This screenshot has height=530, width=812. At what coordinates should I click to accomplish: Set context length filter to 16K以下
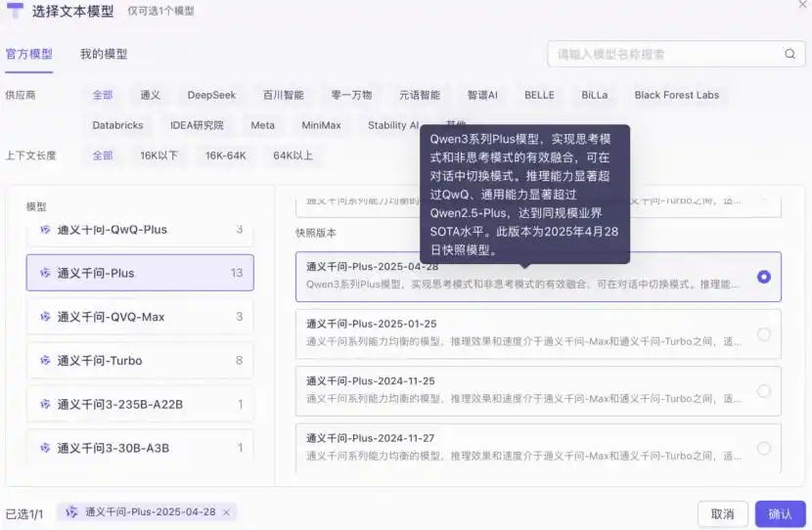[159, 155]
